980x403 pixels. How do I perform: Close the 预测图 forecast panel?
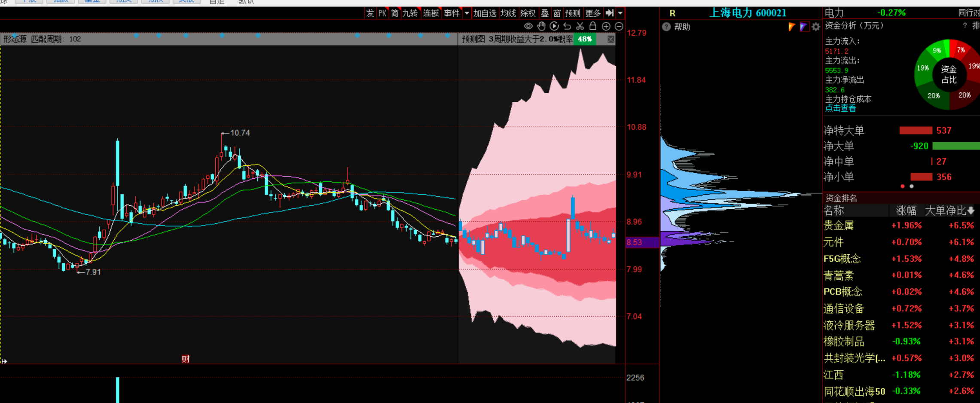coord(611,39)
